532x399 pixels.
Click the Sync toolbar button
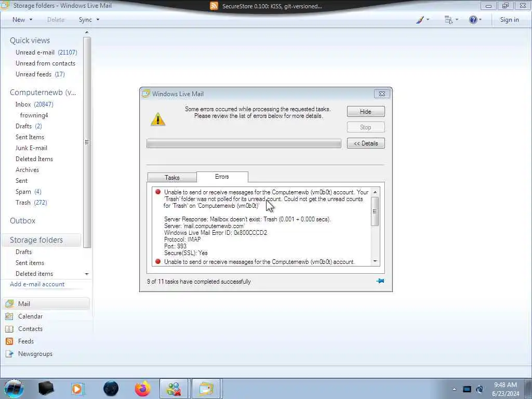[x=85, y=20]
